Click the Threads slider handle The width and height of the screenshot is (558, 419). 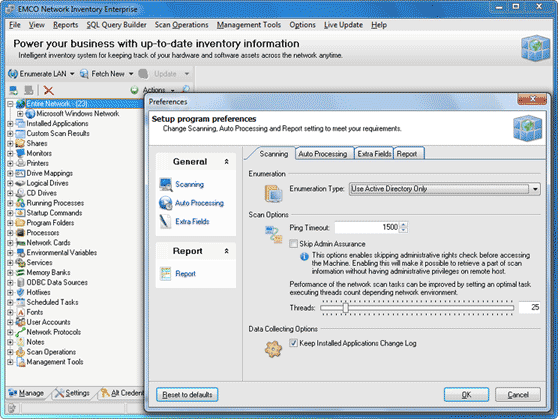[345, 308]
